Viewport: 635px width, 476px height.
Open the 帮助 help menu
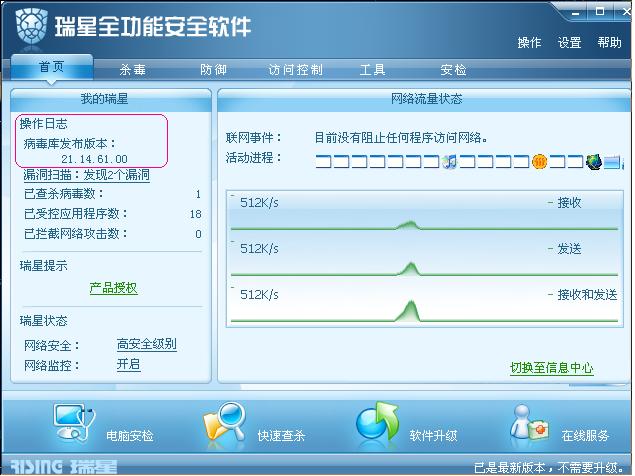609,42
